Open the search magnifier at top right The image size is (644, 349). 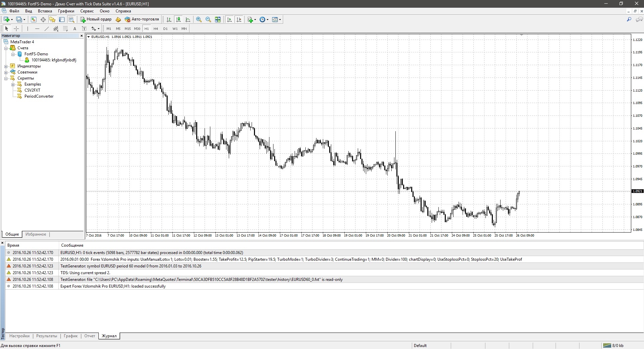tap(629, 19)
